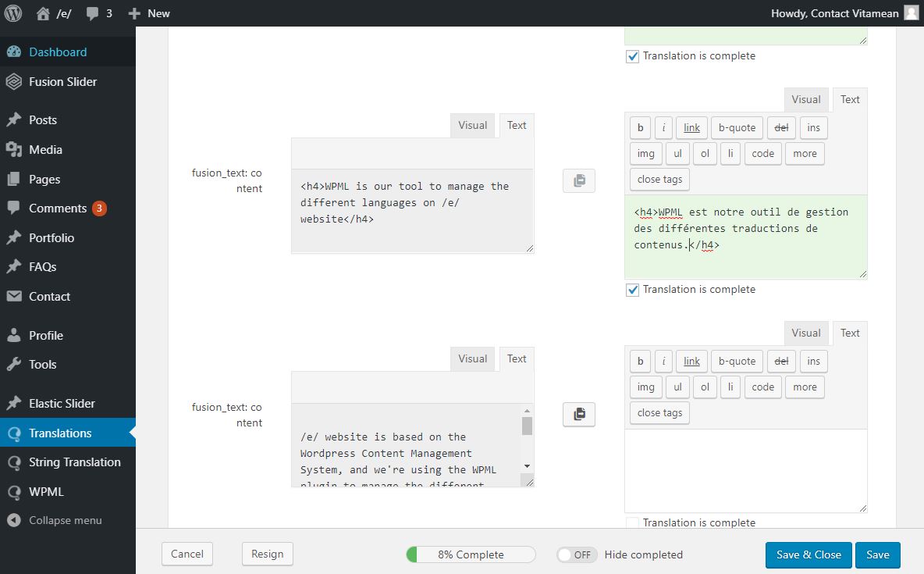Click b bold button in French h4 editor

[x=640, y=127]
